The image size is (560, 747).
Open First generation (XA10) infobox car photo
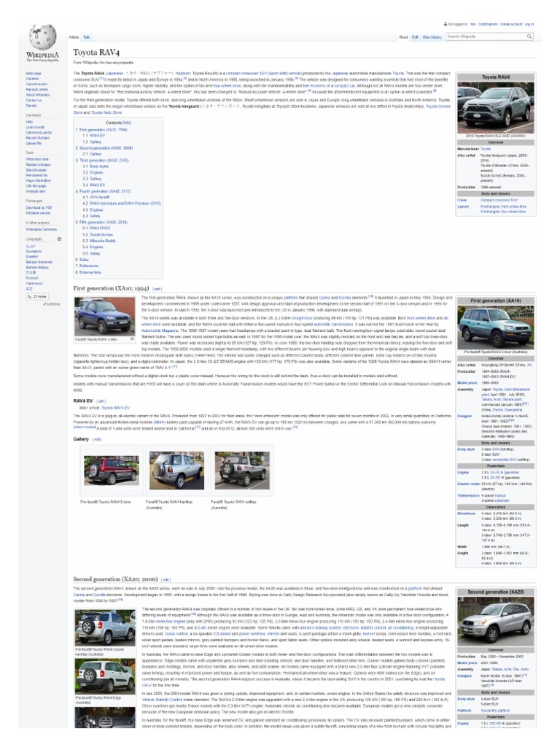point(496,328)
